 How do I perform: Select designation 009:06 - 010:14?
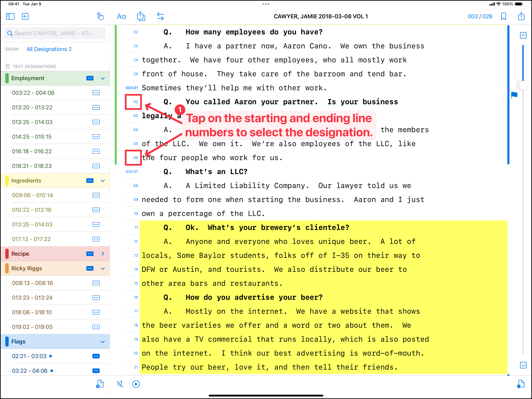32,195
